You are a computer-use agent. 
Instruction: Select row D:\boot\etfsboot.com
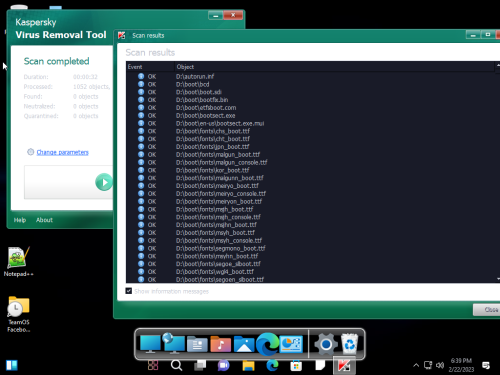click(x=310, y=108)
